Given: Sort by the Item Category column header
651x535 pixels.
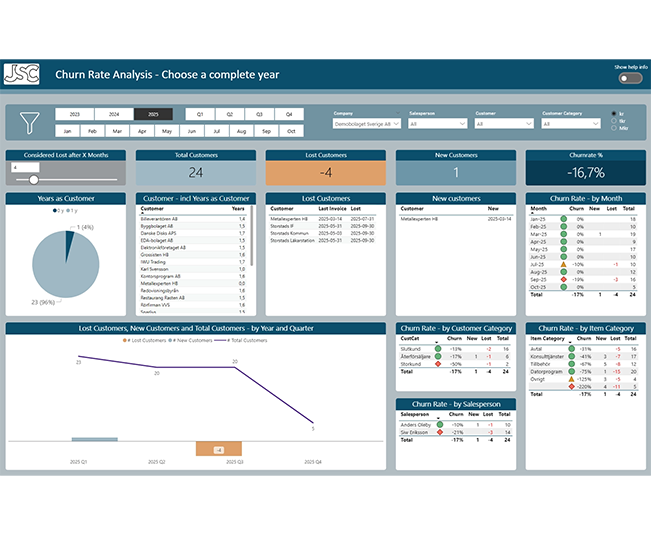Looking at the screenshot, I should pos(547,338).
